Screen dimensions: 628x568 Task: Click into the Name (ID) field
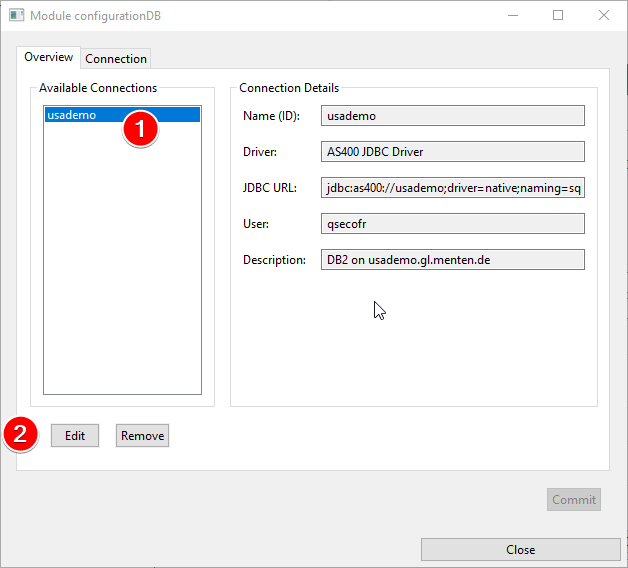[453, 116]
